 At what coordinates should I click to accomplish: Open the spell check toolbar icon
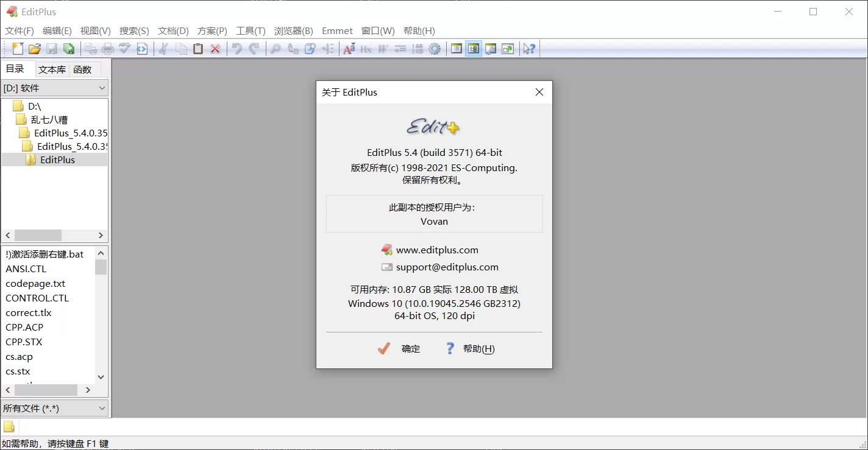tap(124, 49)
